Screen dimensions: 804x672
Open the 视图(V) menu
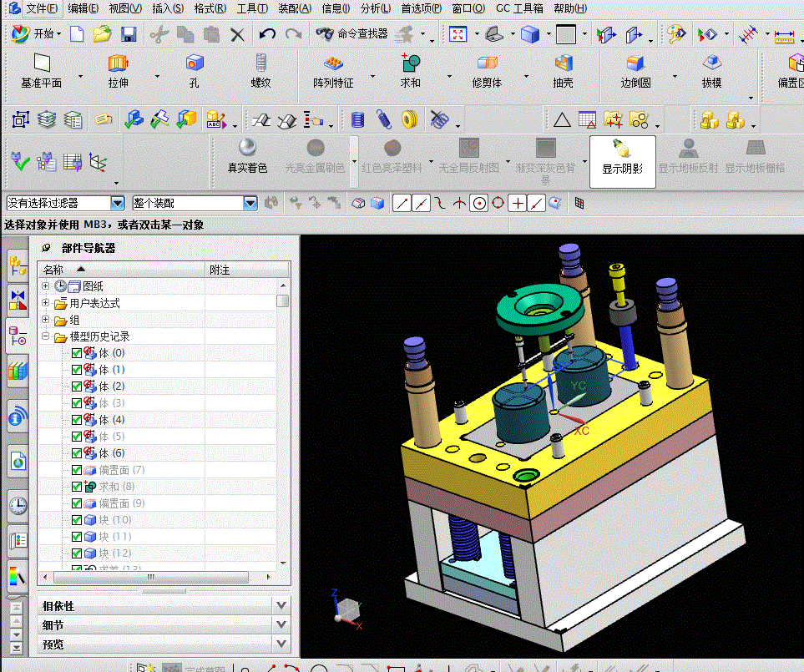(125, 8)
